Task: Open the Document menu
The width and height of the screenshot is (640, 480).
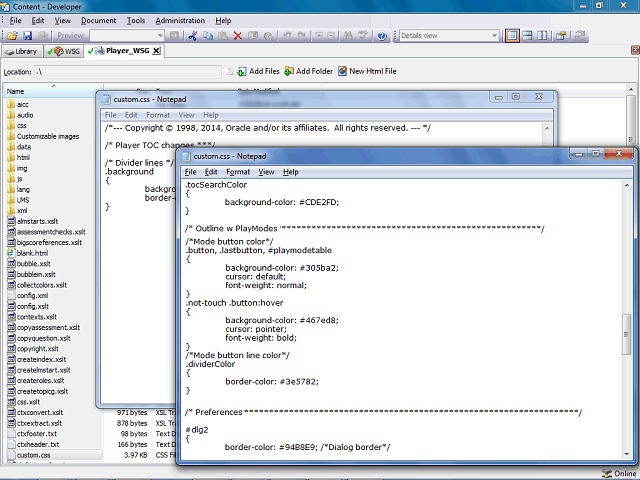Action: 99,21
